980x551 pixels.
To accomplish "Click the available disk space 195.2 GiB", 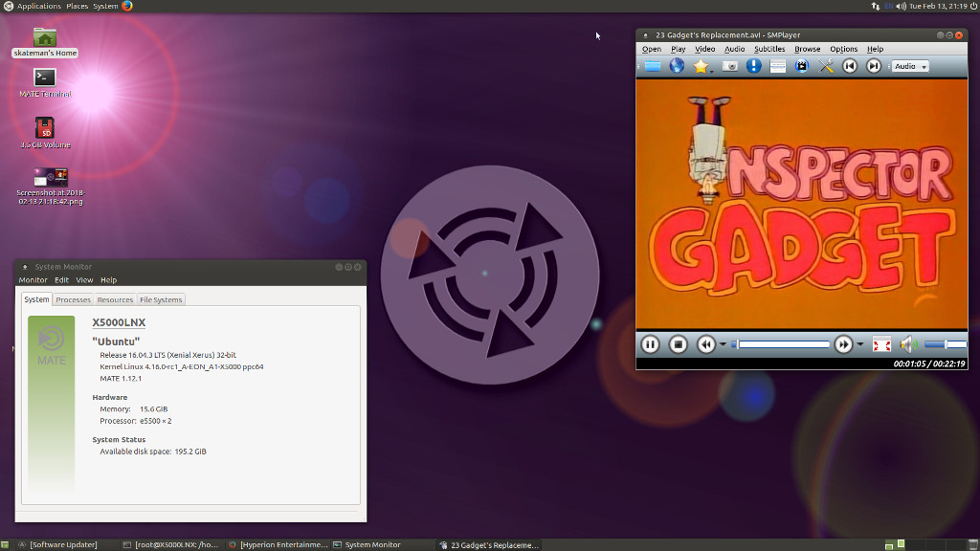I will pos(190,452).
